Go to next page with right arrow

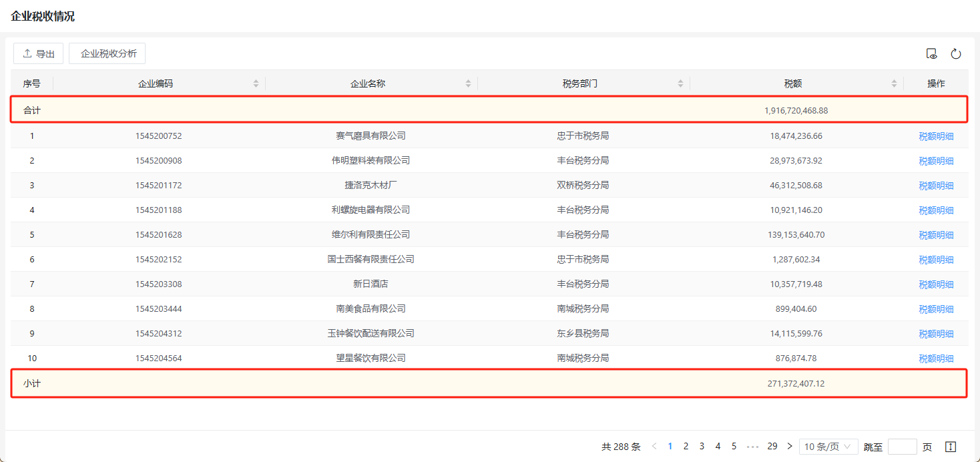tap(790, 446)
